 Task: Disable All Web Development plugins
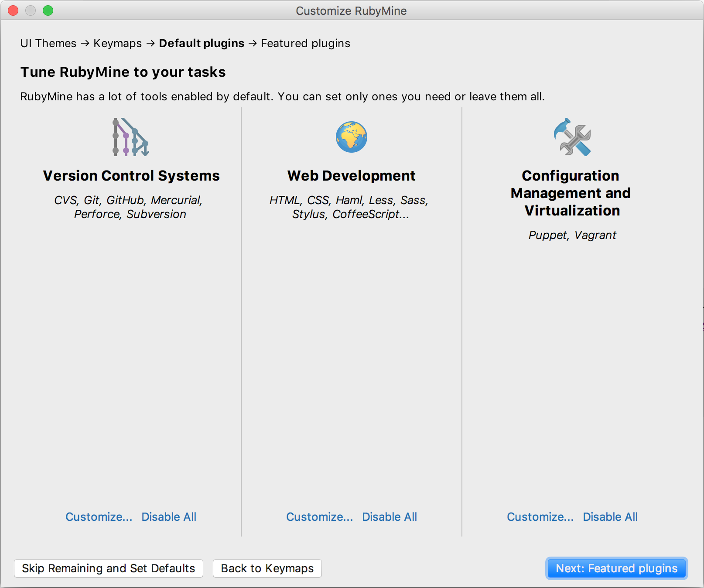coord(390,517)
